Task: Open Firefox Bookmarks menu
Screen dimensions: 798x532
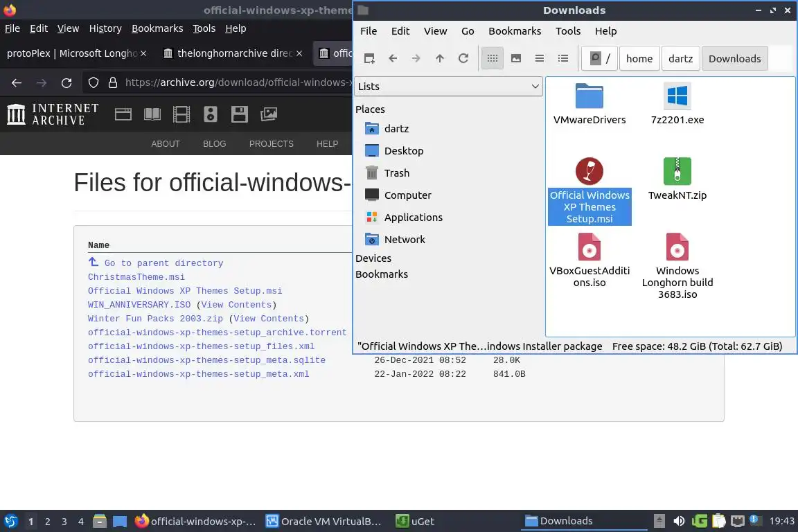Action: [157, 28]
